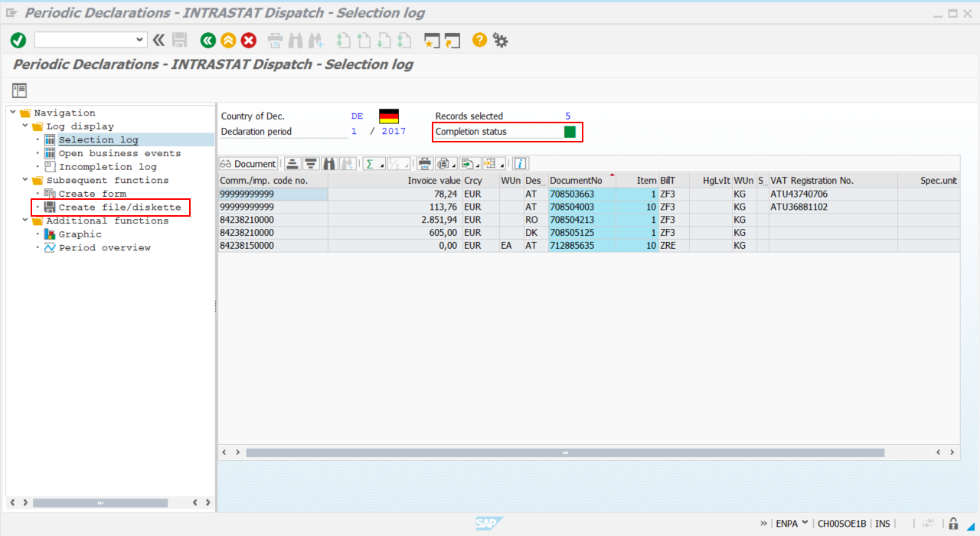Click the Save diskette icon in toolbar
Viewport: 980px width, 536px height.
180,40
